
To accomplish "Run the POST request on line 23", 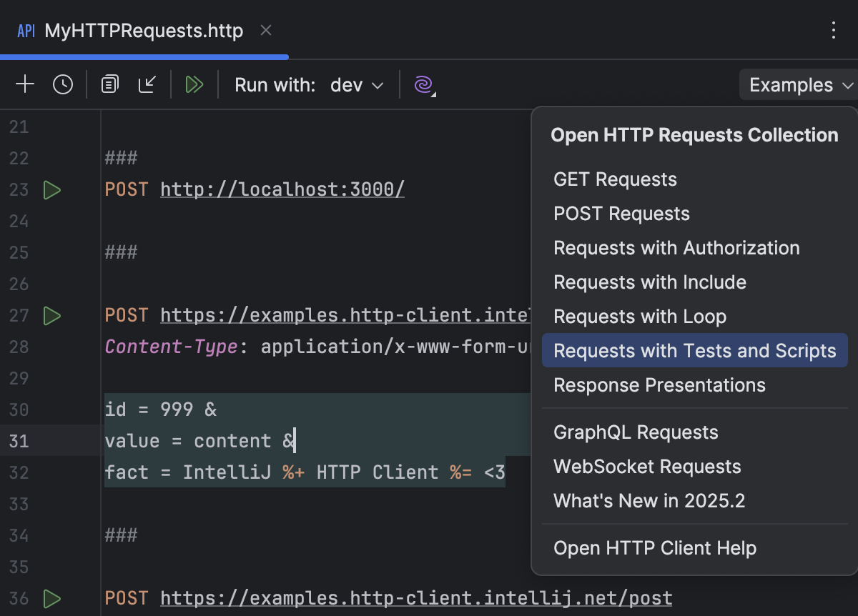I will point(51,189).
